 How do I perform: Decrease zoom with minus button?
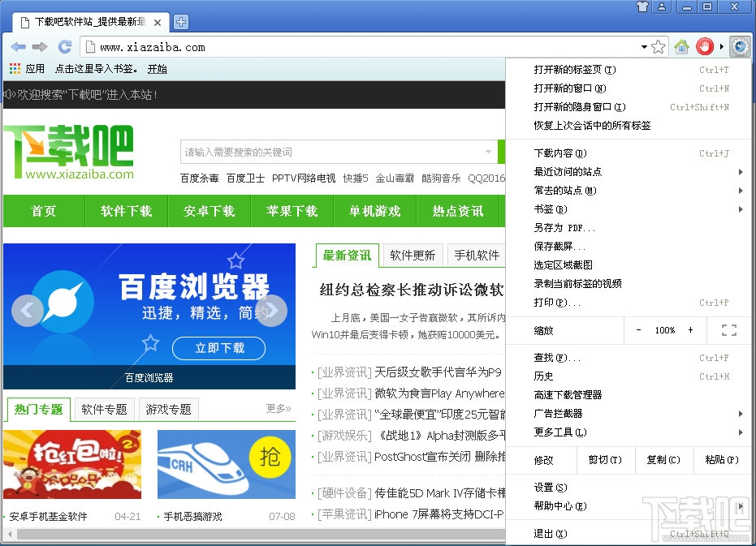click(638, 330)
